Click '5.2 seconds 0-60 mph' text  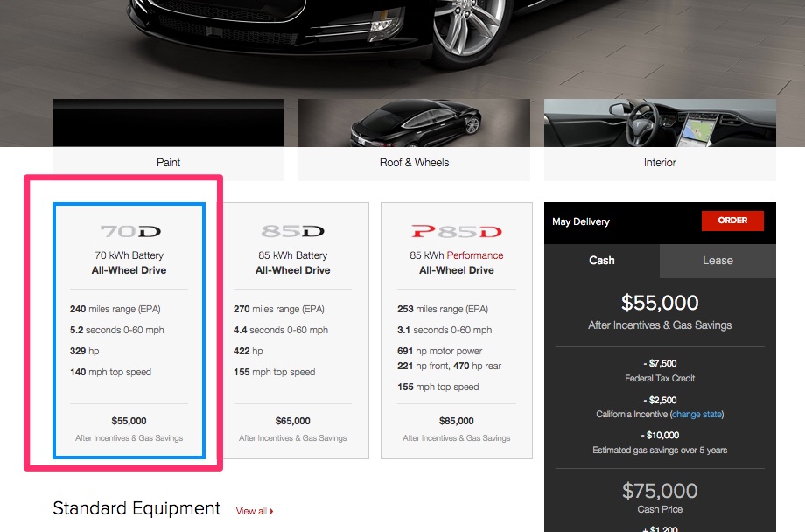(x=117, y=330)
